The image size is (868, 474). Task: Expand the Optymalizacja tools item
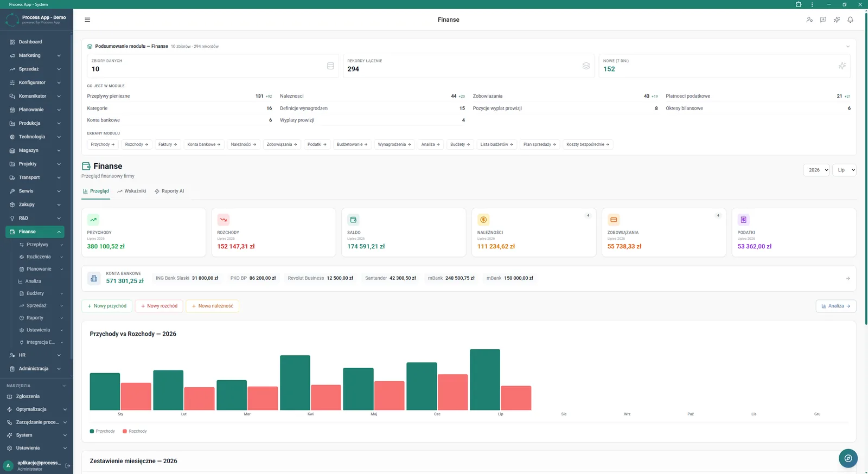[36, 409]
